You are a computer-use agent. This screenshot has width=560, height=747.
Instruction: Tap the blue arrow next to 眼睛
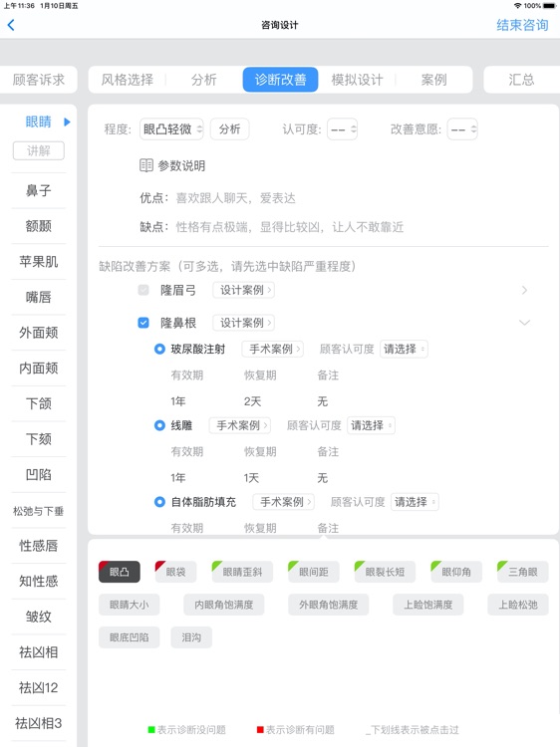[67, 122]
